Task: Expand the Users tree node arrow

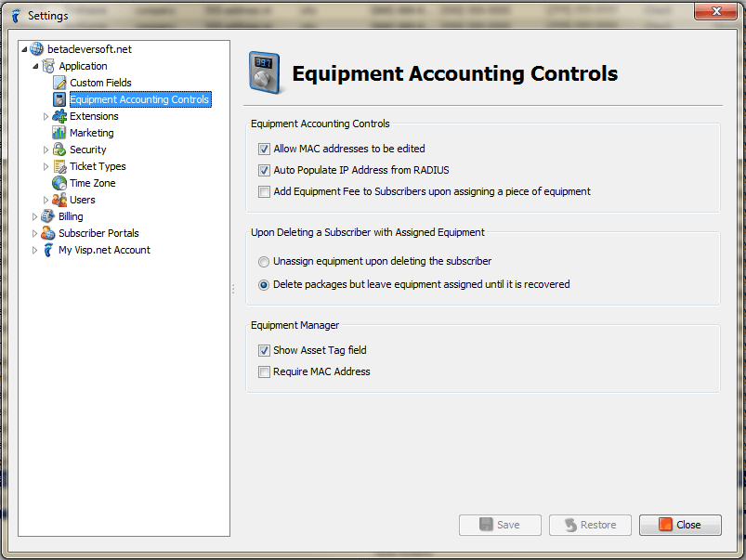Action: click(46, 200)
